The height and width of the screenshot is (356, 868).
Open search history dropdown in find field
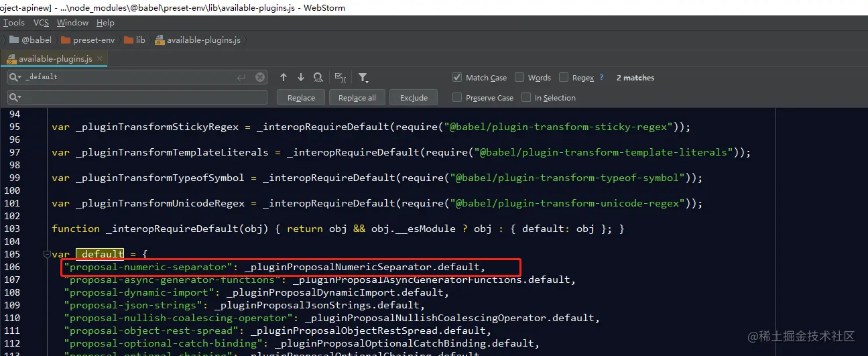pyautogui.click(x=16, y=78)
